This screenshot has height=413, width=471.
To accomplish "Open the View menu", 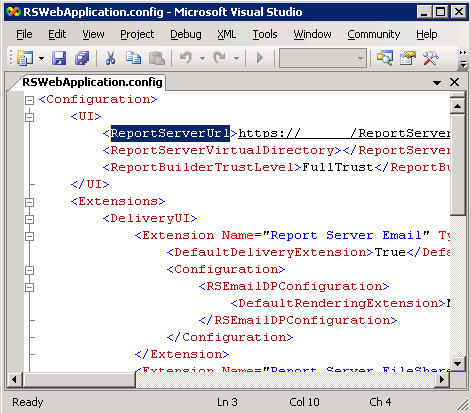I will [x=93, y=34].
